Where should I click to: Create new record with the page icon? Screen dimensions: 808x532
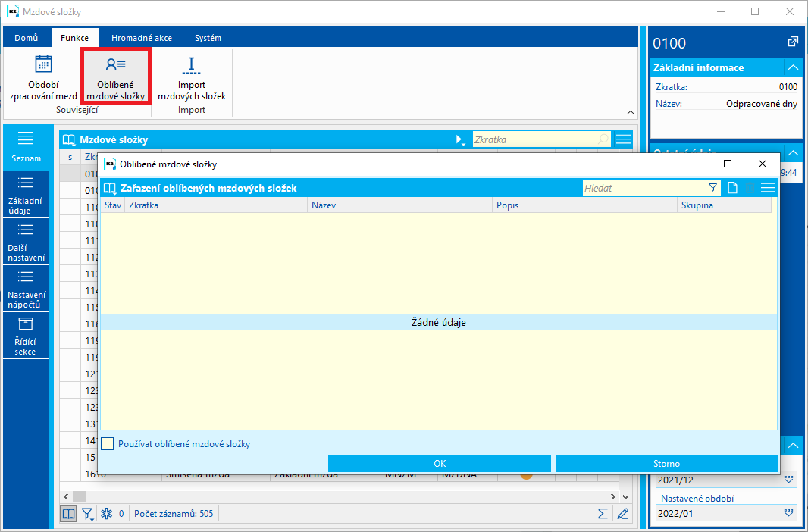click(732, 188)
